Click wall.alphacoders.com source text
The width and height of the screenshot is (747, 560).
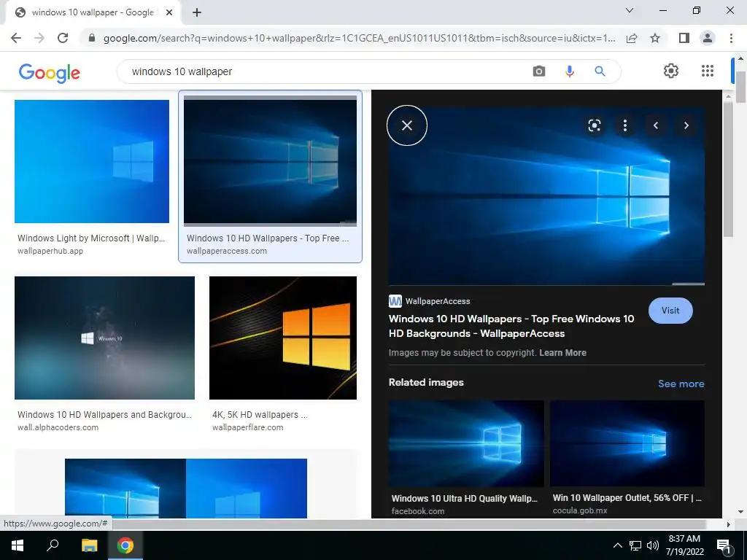point(58,427)
